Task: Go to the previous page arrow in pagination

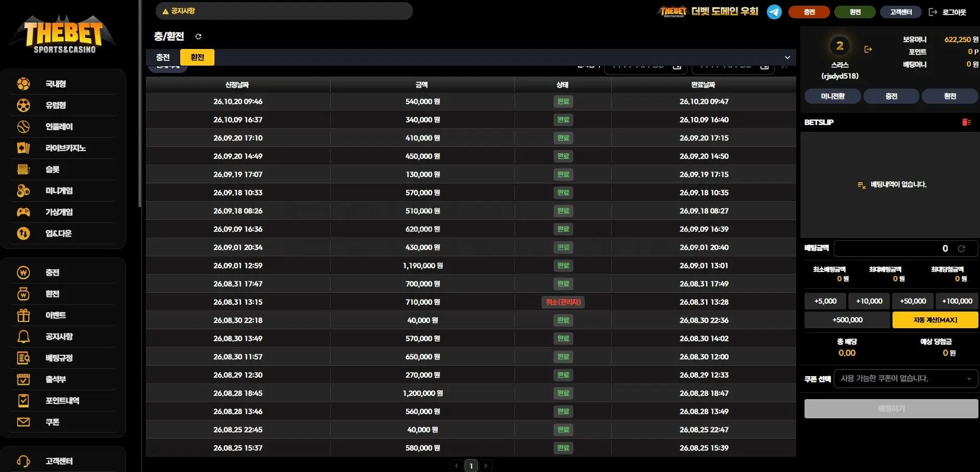Action: click(x=456, y=466)
